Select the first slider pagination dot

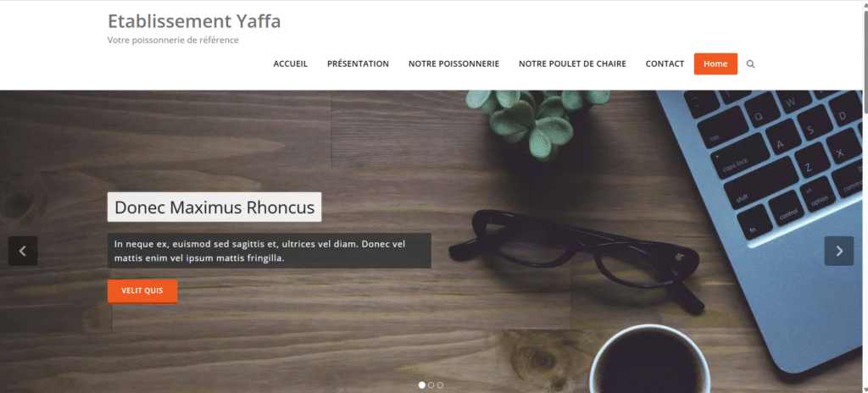click(422, 385)
